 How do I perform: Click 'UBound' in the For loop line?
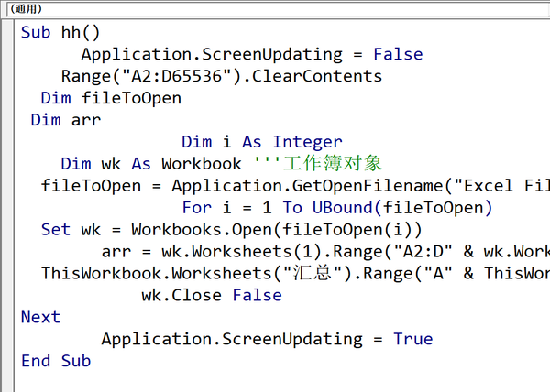click(x=342, y=207)
